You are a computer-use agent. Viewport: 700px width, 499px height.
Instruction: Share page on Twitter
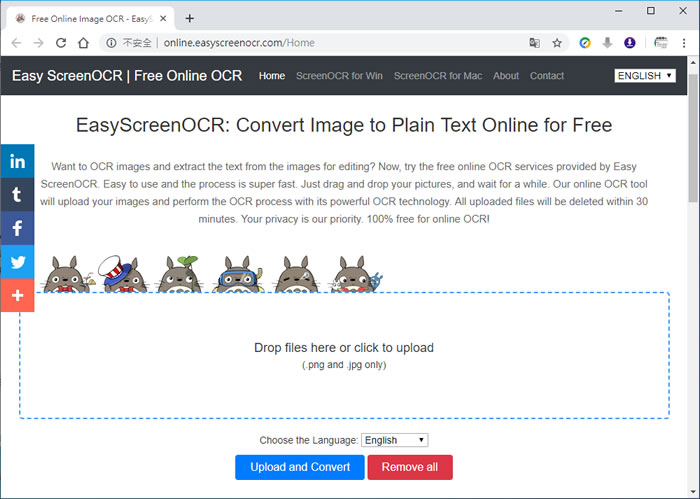(x=17, y=262)
